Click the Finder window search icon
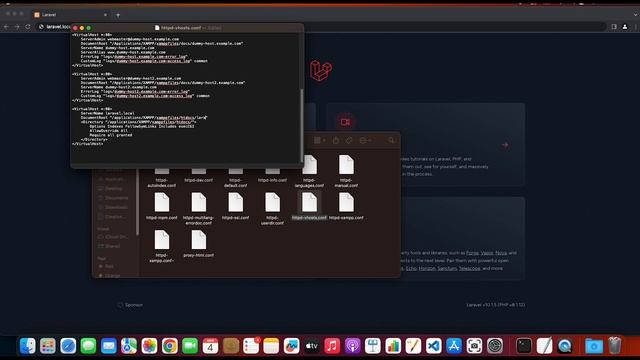This screenshot has height=360, width=640. (391, 140)
